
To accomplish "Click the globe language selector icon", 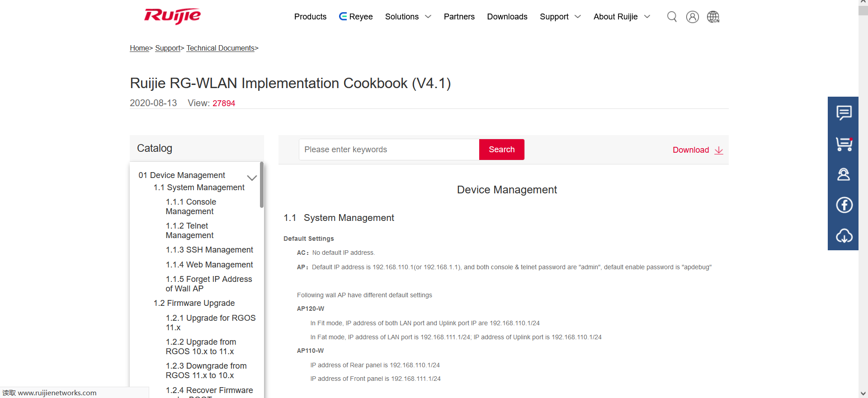I will (x=713, y=17).
